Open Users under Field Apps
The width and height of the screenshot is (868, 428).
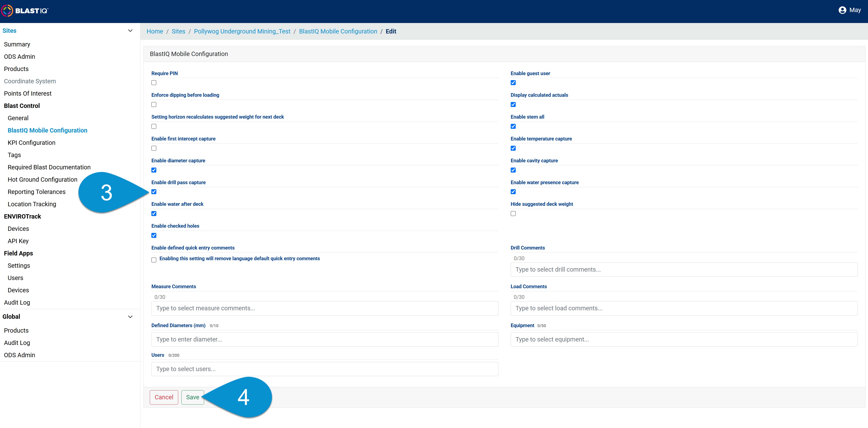click(x=15, y=278)
